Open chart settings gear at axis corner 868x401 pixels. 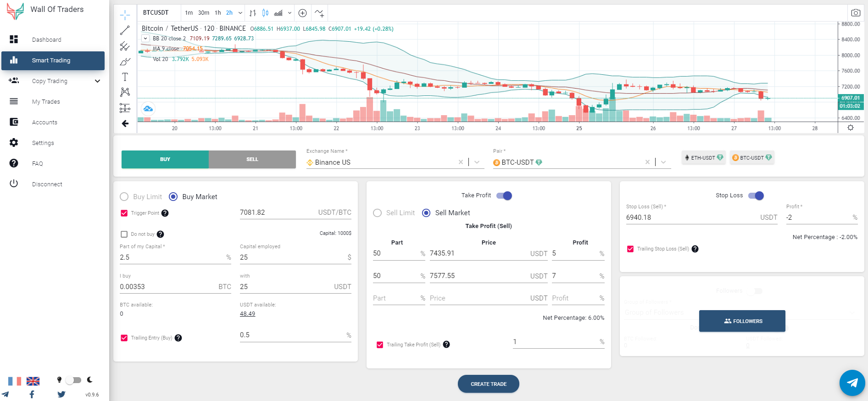point(851,128)
